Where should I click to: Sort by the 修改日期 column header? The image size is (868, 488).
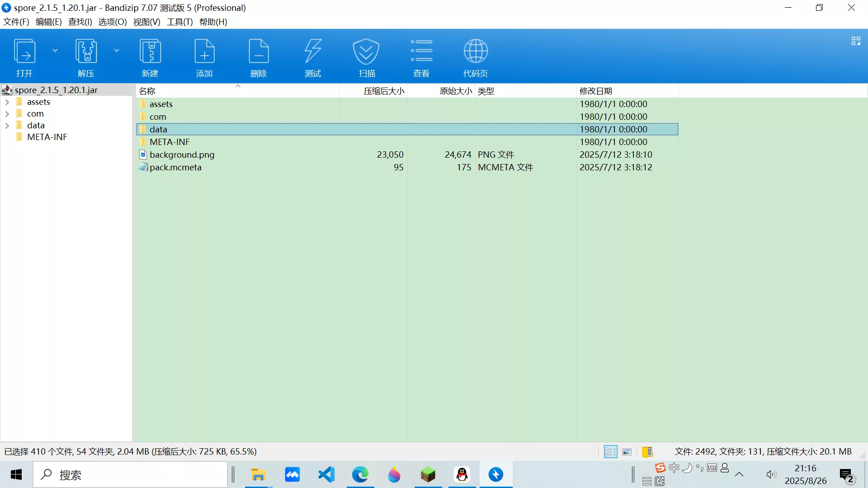pos(595,91)
